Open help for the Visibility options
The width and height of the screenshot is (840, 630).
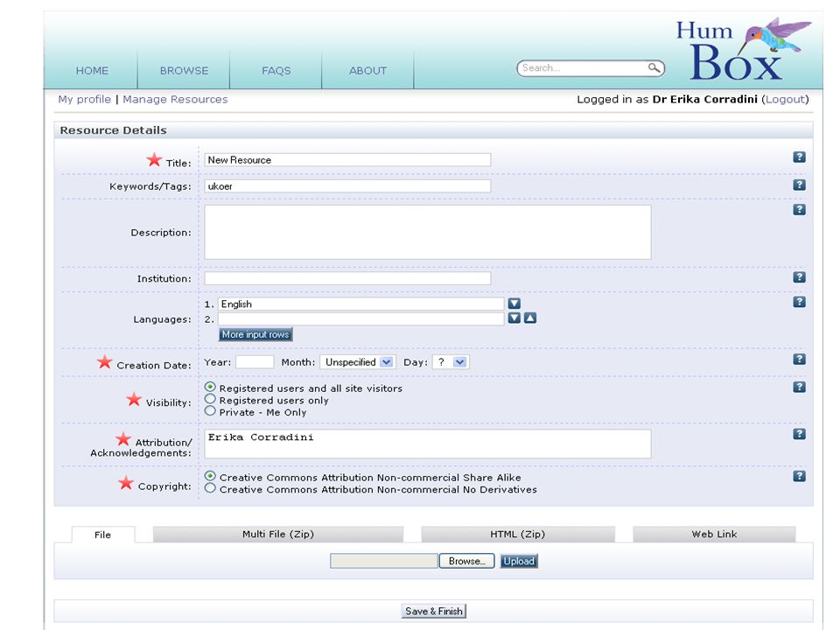tap(799, 387)
